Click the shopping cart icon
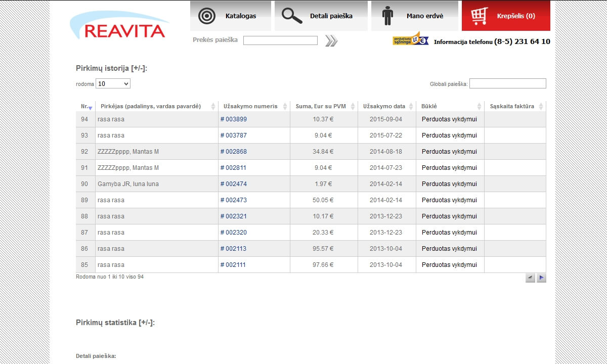The image size is (607, 364). pyautogui.click(x=479, y=16)
